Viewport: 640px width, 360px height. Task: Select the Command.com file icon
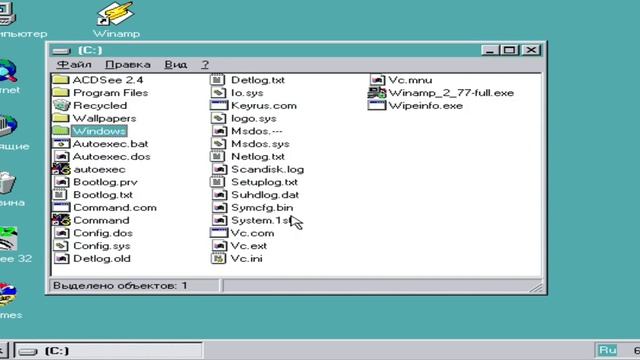click(x=61, y=207)
